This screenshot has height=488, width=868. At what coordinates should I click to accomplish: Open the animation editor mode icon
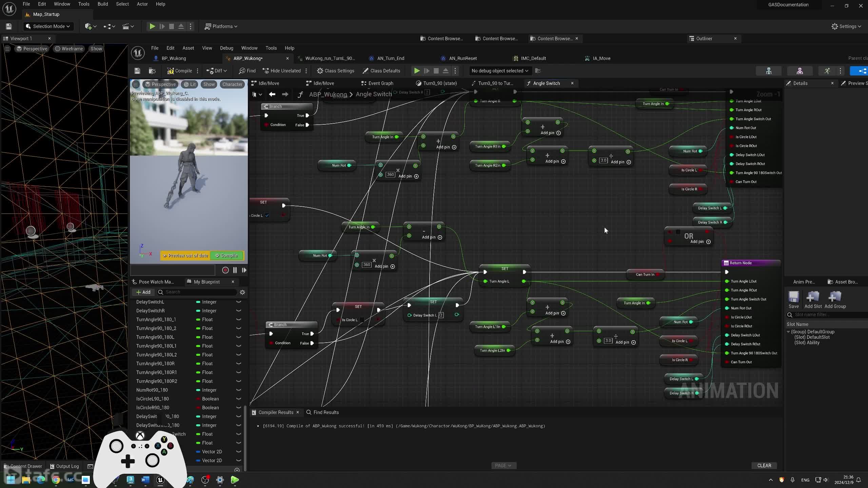tap(827, 70)
